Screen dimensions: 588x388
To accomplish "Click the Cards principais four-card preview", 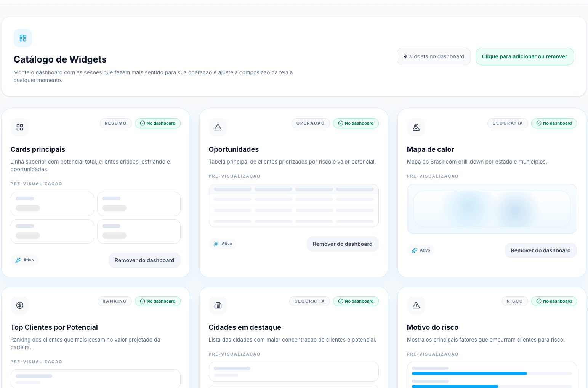I will 96,218.
